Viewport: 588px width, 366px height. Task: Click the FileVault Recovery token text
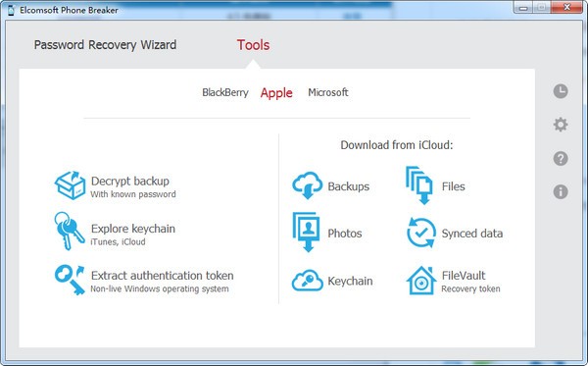click(x=470, y=288)
